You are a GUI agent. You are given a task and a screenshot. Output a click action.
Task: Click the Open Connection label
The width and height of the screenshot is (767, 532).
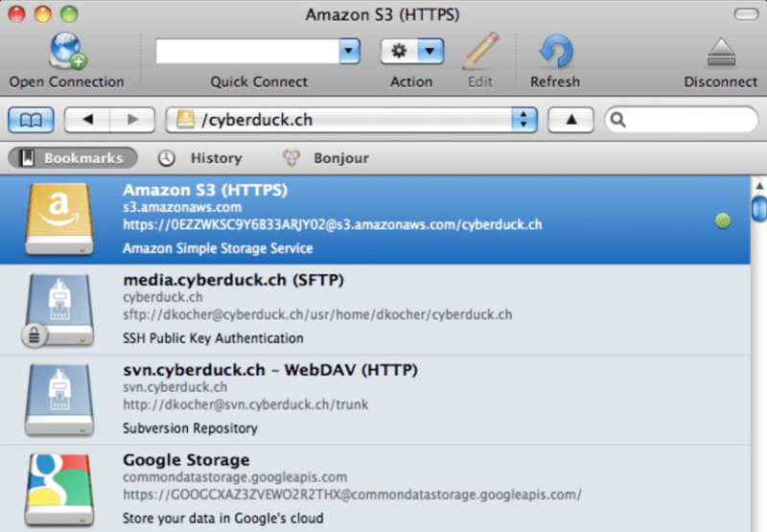coord(66,81)
